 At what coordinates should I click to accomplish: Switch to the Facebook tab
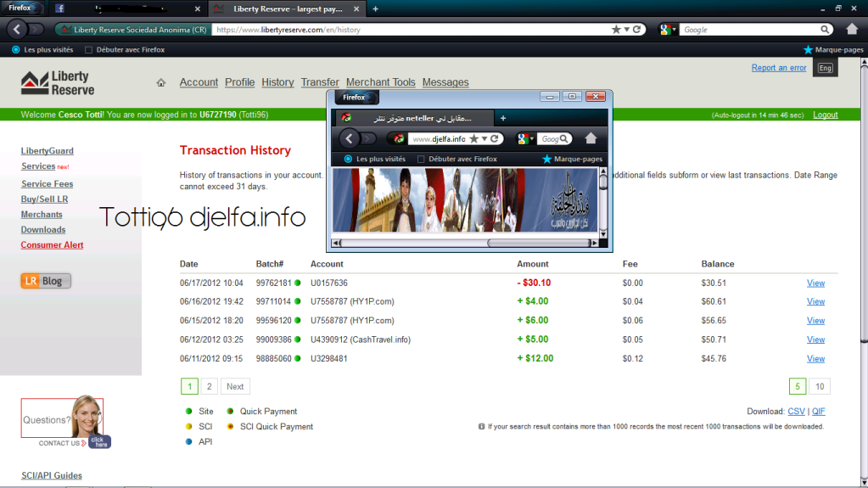[128, 8]
